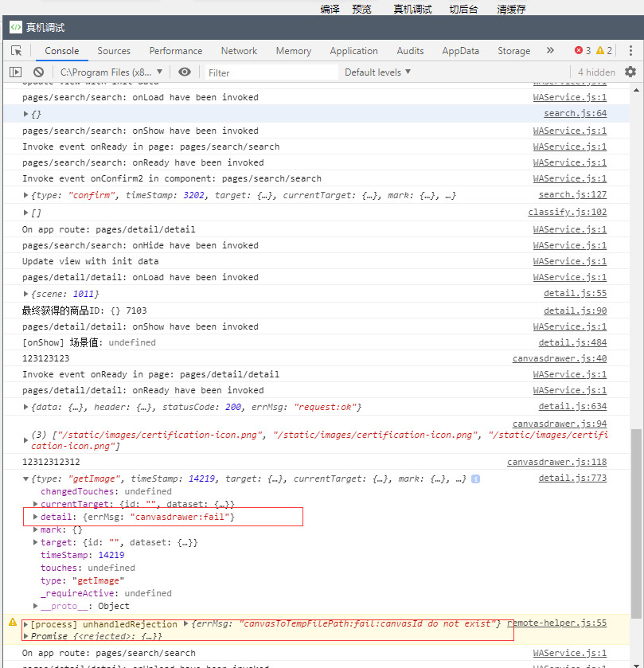Image resolution: width=644 pixels, height=668 pixels.
Task: Open source link classify.js:102
Action: (568, 212)
